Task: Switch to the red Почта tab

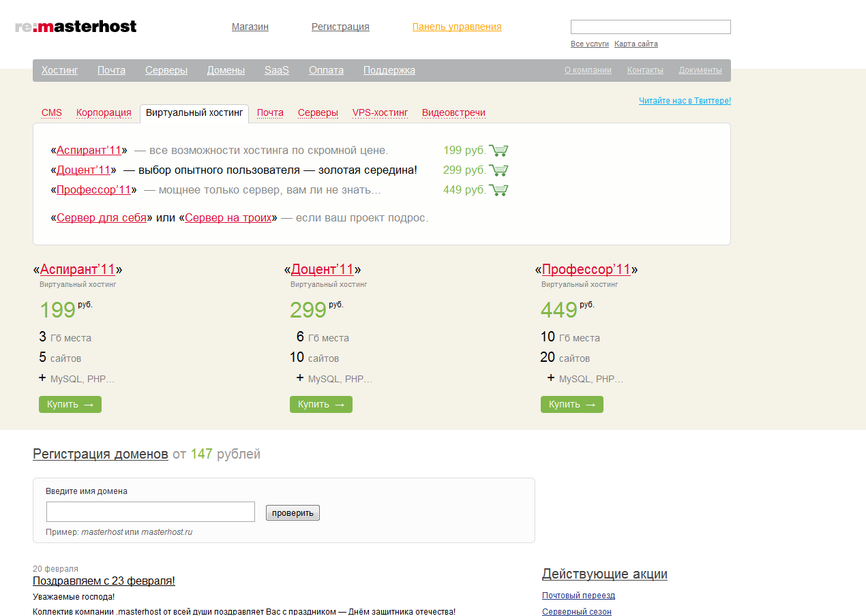Action: click(x=270, y=113)
